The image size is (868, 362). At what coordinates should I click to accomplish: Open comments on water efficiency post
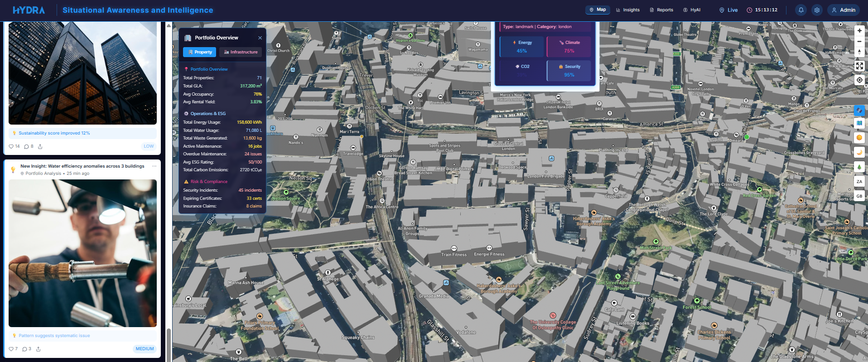[x=27, y=349]
